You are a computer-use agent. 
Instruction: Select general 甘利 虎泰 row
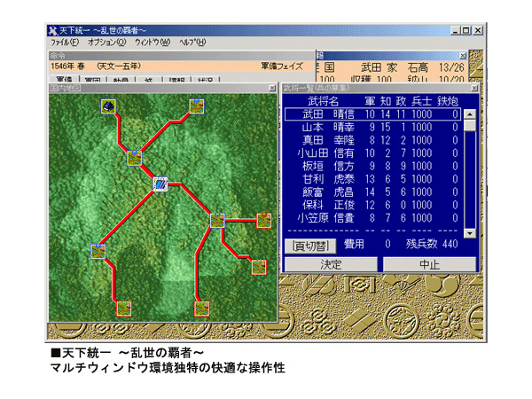pyautogui.click(x=372, y=179)
